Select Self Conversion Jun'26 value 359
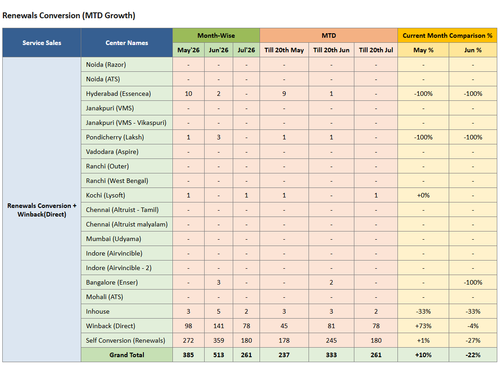The height and width of the screenshot is (365, 500). click(x=219, y=340)
